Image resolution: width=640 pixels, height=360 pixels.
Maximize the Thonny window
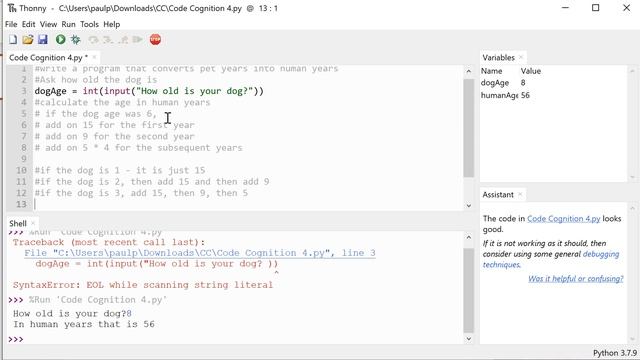(596, 8)
